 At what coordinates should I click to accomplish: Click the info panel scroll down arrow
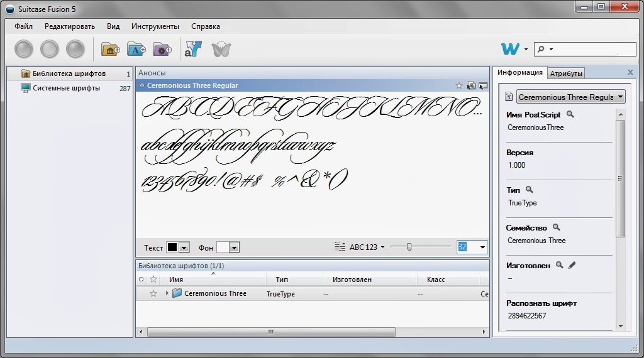coord(621,327)
